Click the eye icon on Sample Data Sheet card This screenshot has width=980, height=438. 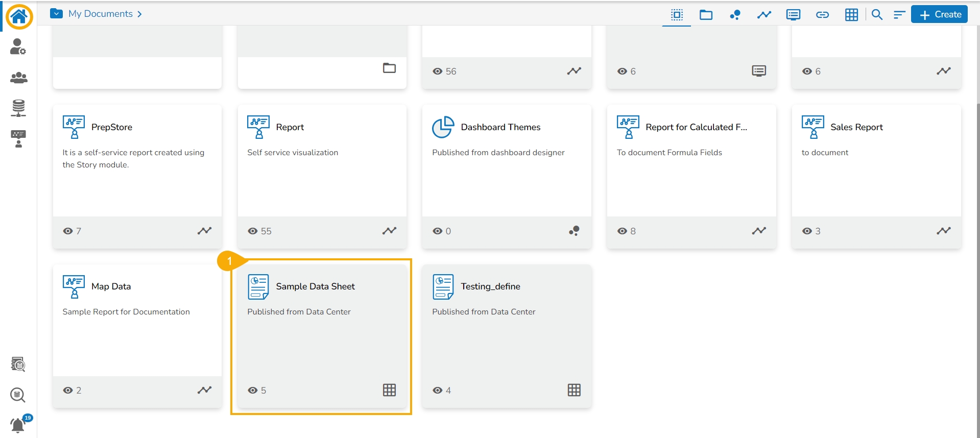coord(252,391)
